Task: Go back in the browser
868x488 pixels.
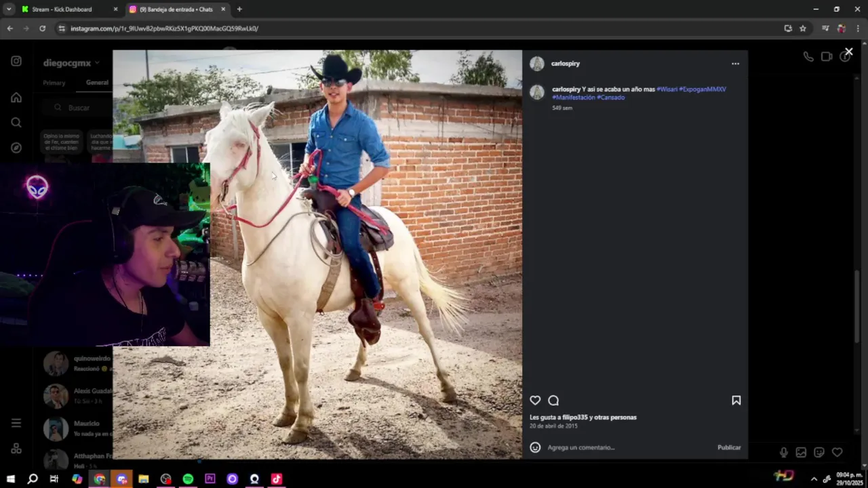Action: (x=9, y=28)
